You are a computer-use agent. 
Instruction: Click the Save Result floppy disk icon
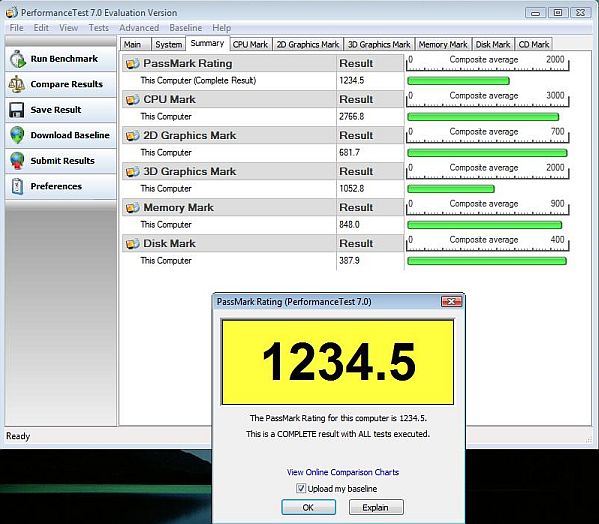tap(17, 110)
